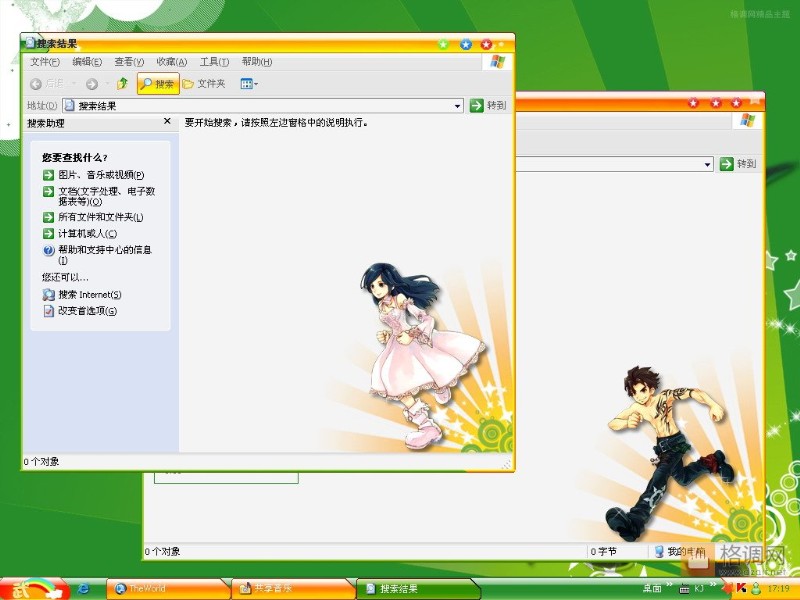Screen dimensions: 800x600
Task: Click the blue help icon beside 帮助和支持中心
Action: (48, 250)
